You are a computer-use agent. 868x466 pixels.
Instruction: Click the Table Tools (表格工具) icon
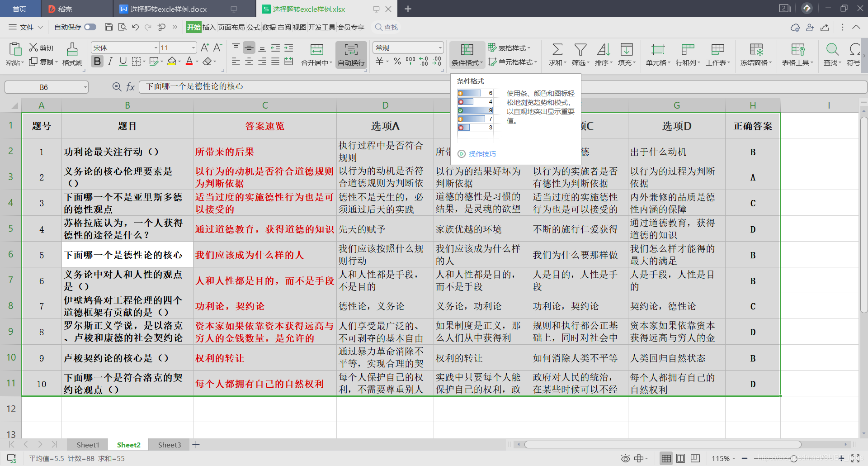(x=797, y=49)
